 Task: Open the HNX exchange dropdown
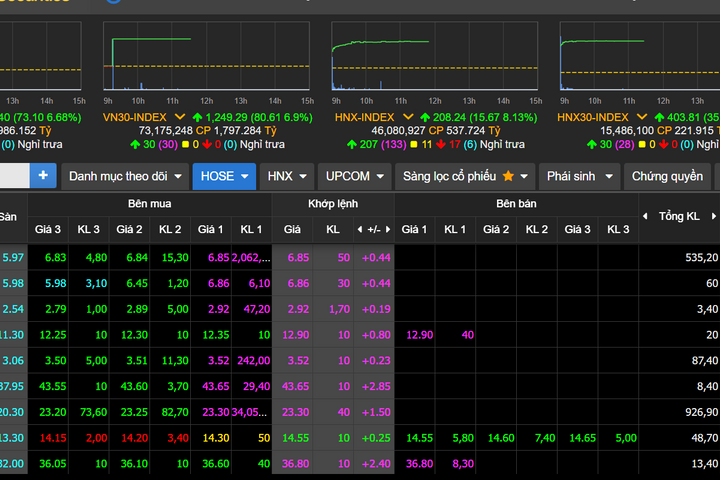pos(287,176)
